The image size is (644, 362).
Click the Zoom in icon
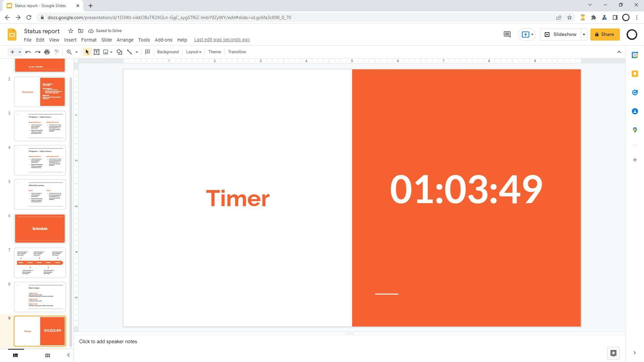click(x=69, y=52)
